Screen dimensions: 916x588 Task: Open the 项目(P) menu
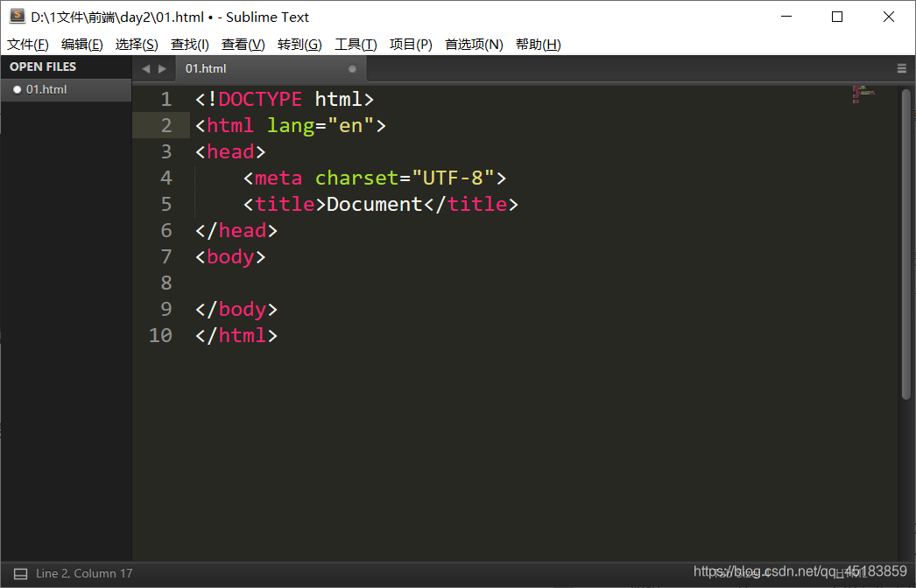(411, 45)
